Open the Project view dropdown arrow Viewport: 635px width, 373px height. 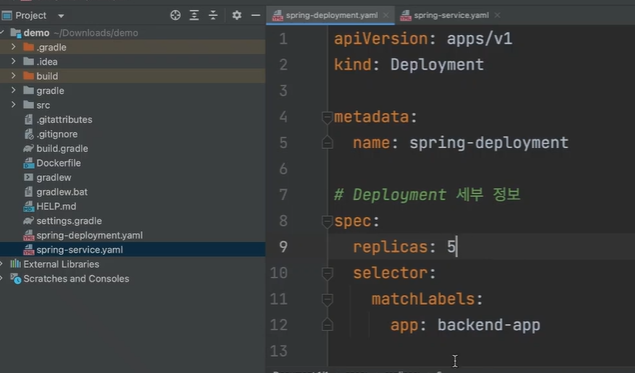61,16
